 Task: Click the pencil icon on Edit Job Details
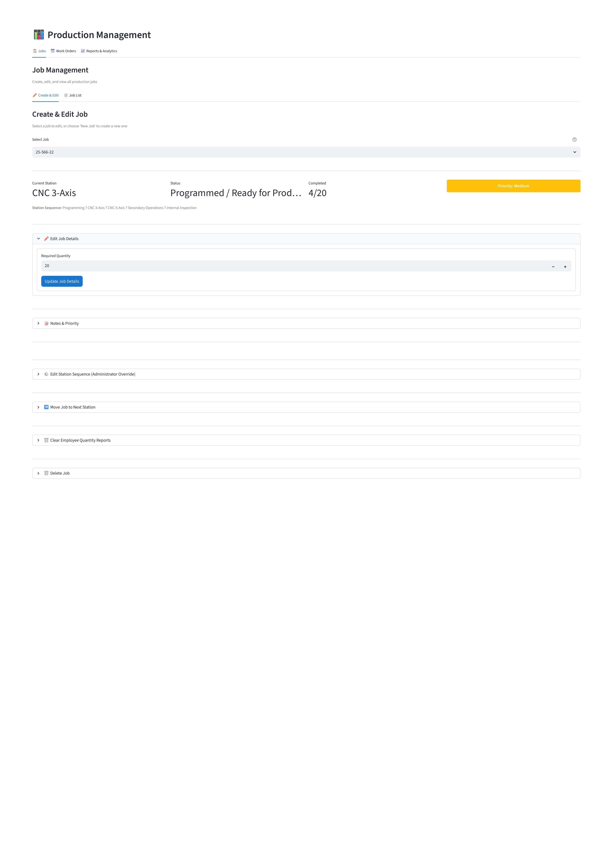tap(46, 238)
